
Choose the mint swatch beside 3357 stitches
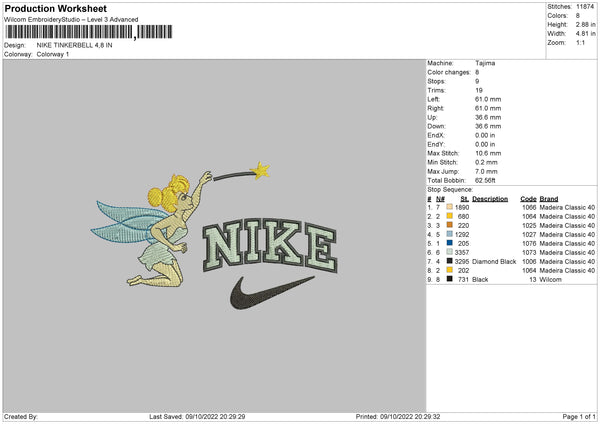[450, 252]
